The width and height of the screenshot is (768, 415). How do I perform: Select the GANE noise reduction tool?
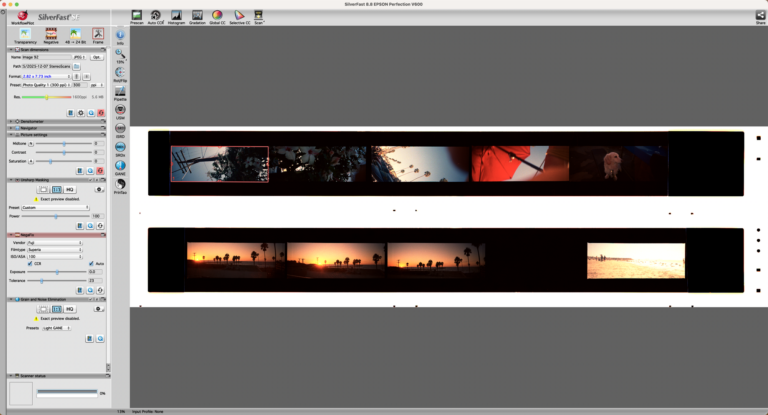click(120, 166)
